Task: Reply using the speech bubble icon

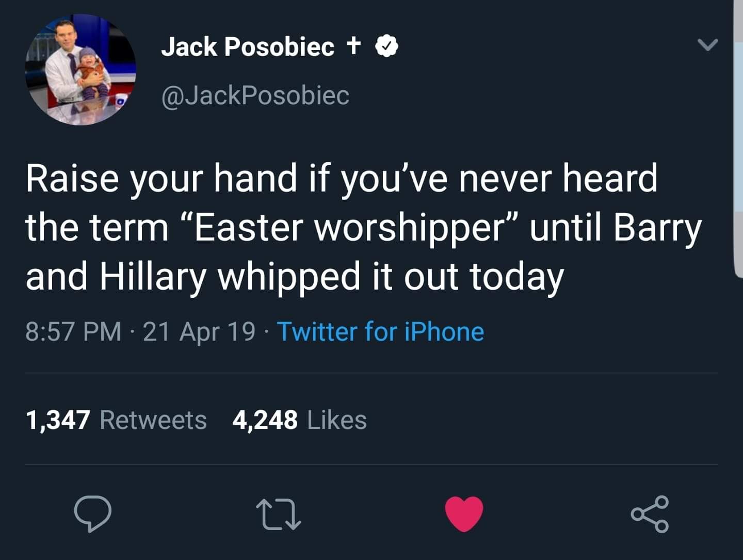Action: pos(93,514)
